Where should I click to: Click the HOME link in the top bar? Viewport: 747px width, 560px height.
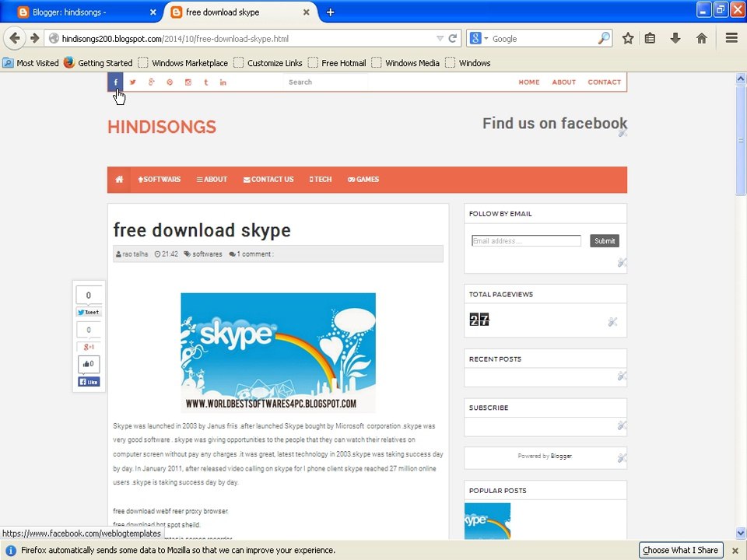[529, 82]
